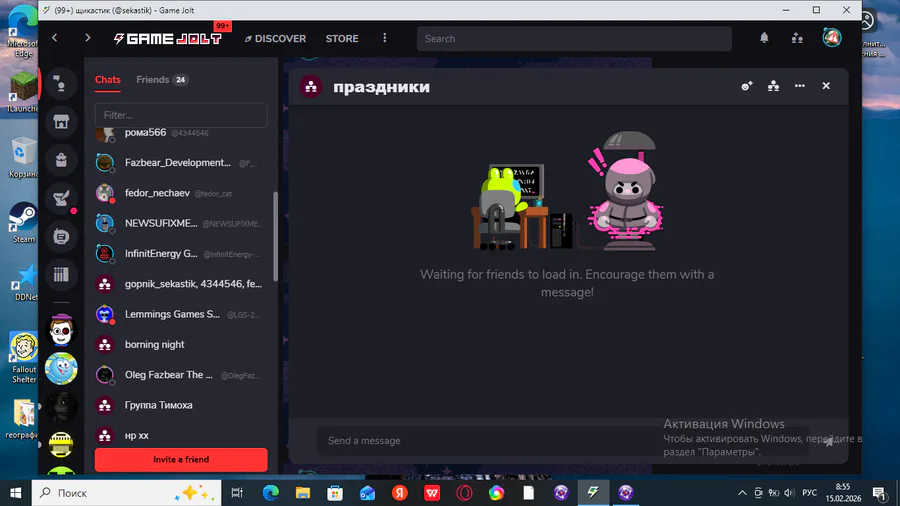Open the storefront icon in sidebar

(x=61, y=122)
